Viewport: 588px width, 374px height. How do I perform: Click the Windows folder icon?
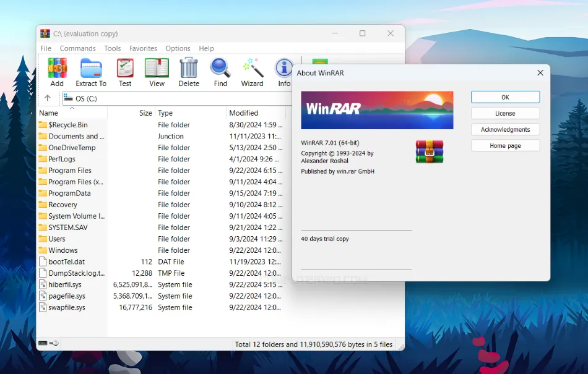(43, 250)
